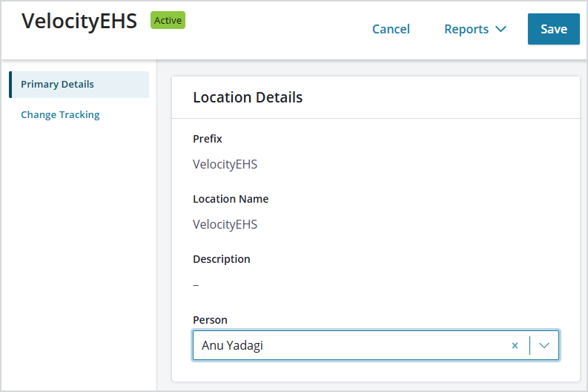Image resolution: width=588 pixels, height=392 pixels.
Task: Click the Location Details section heading
Action: (x=248, y=97)
